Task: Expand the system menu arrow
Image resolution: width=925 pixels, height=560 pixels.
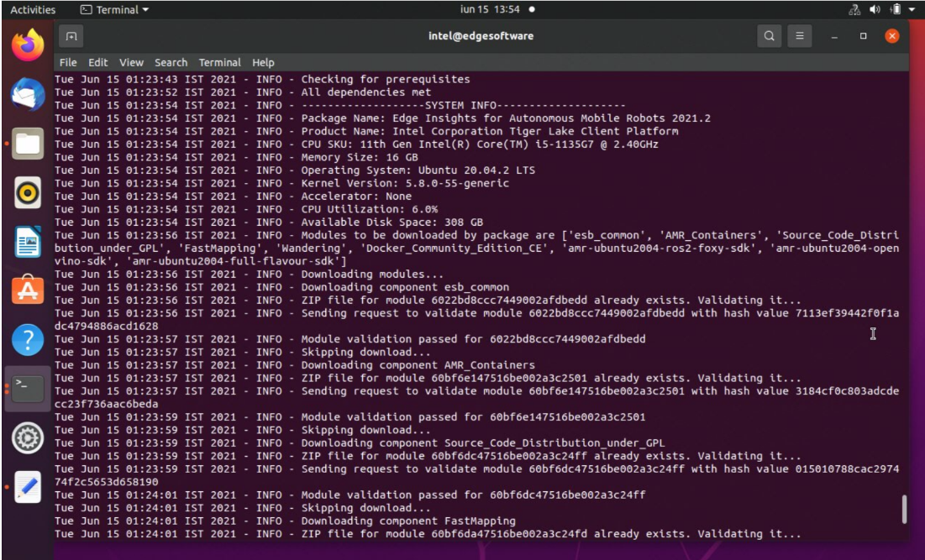Action: pos(912,10)
